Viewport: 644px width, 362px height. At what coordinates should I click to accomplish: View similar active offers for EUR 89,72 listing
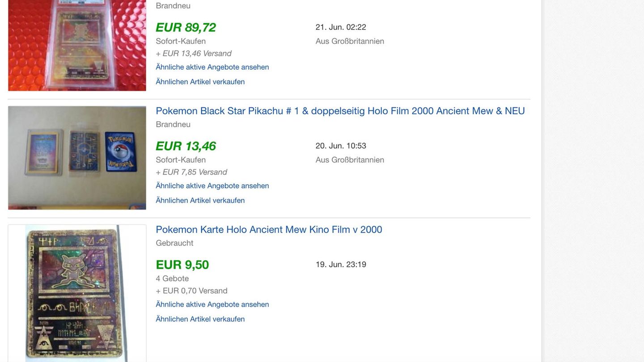[212, 67]
